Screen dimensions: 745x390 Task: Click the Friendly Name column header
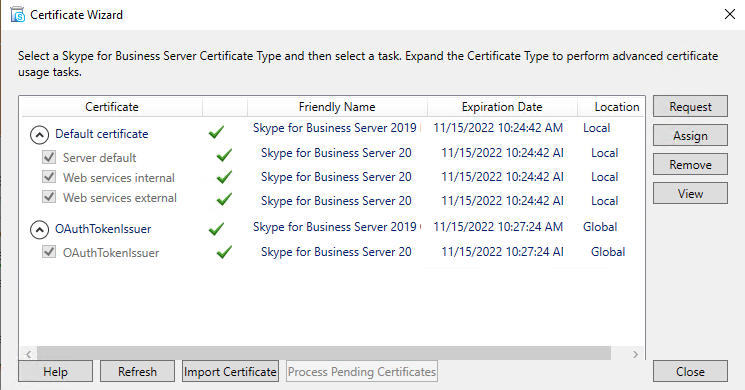337,107
